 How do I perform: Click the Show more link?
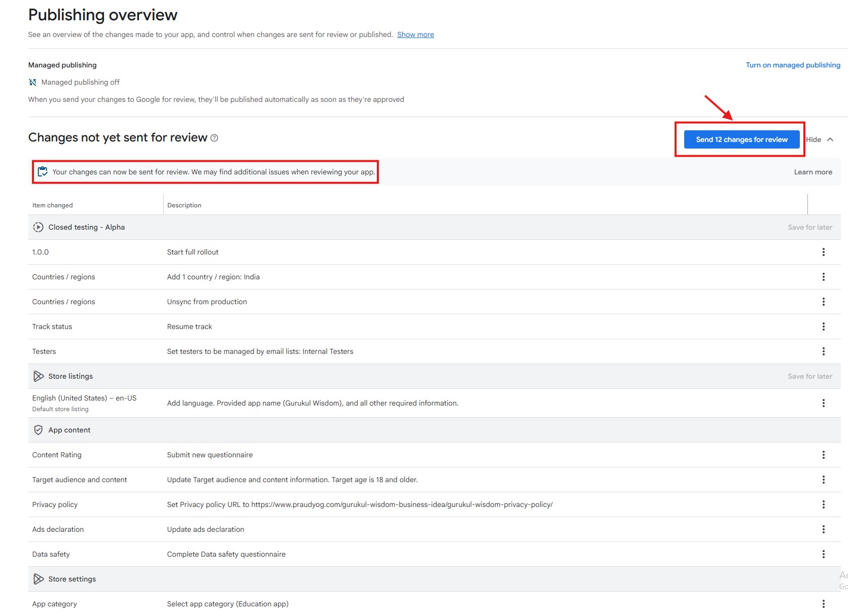[x=415, y=34]
